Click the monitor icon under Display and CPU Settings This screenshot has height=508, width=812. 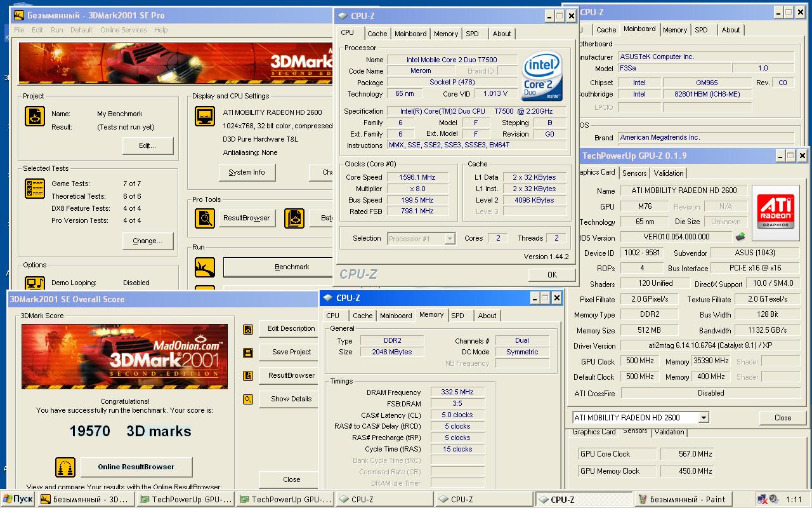coord(205,116)
